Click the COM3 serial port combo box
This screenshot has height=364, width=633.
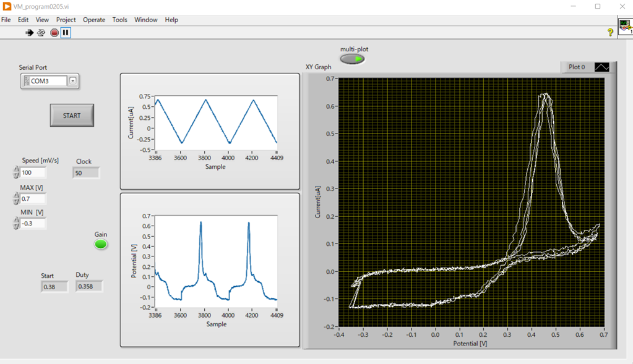coord(46,81)
